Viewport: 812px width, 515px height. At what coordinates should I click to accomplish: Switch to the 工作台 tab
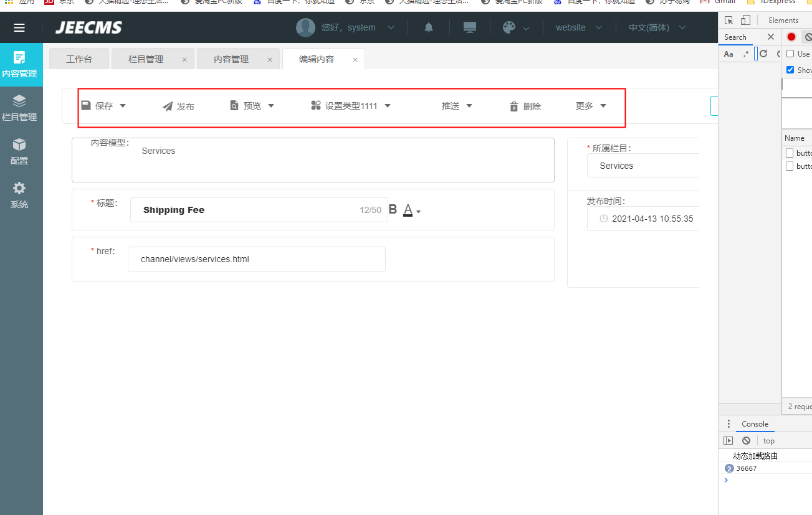[79, 59]
